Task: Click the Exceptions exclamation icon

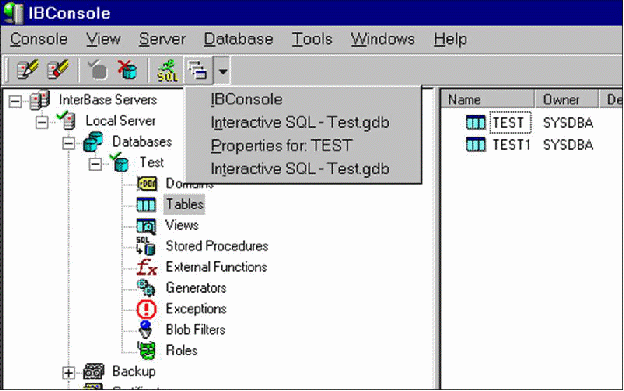Action: click(146, 309)
